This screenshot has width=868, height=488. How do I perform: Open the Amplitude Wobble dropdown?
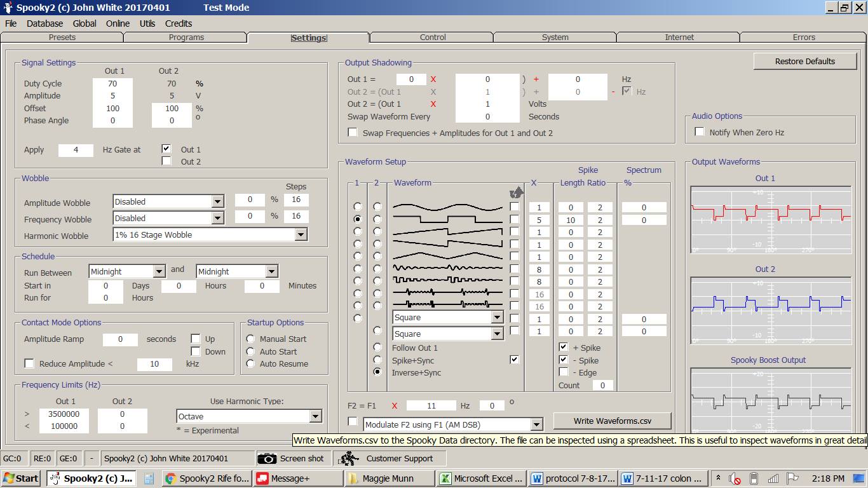coord(217,201)
